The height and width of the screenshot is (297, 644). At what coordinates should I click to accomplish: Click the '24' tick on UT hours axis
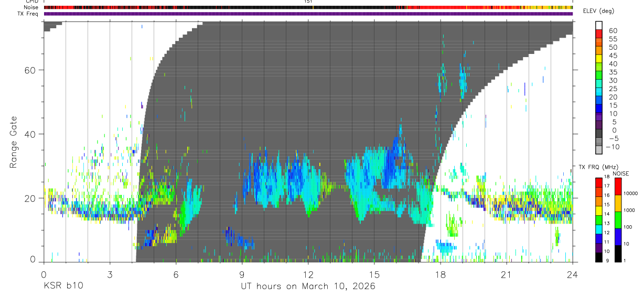(573, 274)
